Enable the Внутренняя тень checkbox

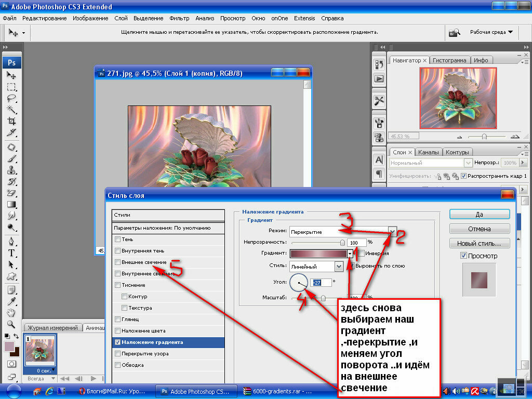[118, 251]
